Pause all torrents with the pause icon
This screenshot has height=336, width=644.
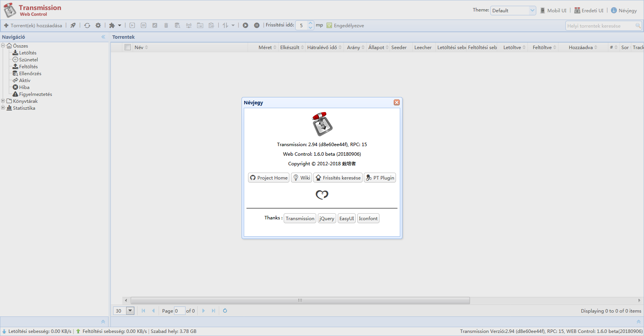tap(257, 25)
